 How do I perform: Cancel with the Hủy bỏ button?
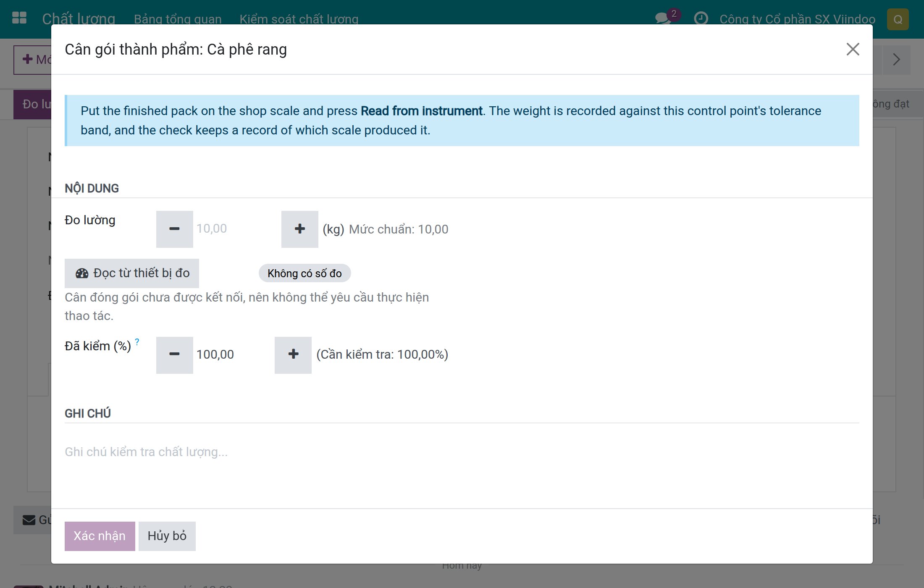coord(167,536)
